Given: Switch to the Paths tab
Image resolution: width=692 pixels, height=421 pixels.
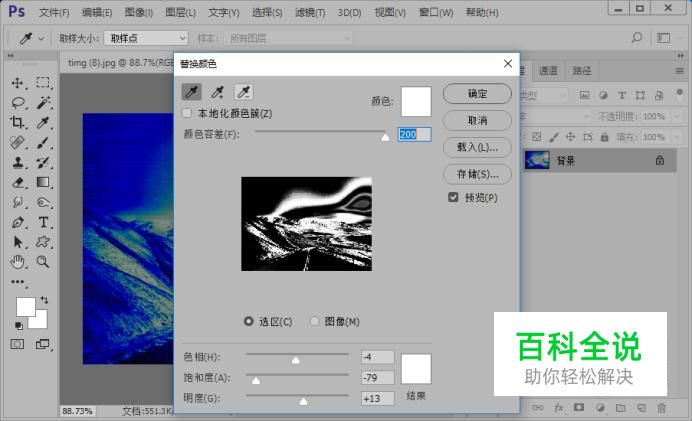Looking at the screenshot, I should click(582, 70).
